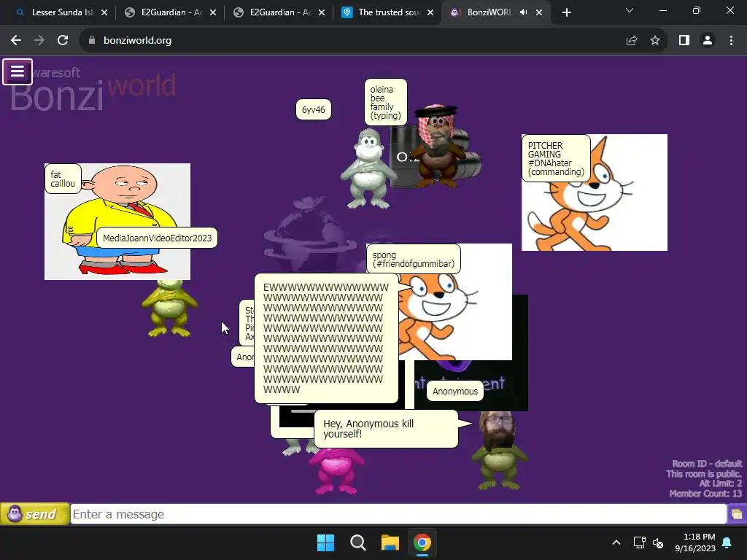Click the EWWWW speech bubble
Image resolution: width=747 pixels, height=560 pixels.
click(326, 338)
